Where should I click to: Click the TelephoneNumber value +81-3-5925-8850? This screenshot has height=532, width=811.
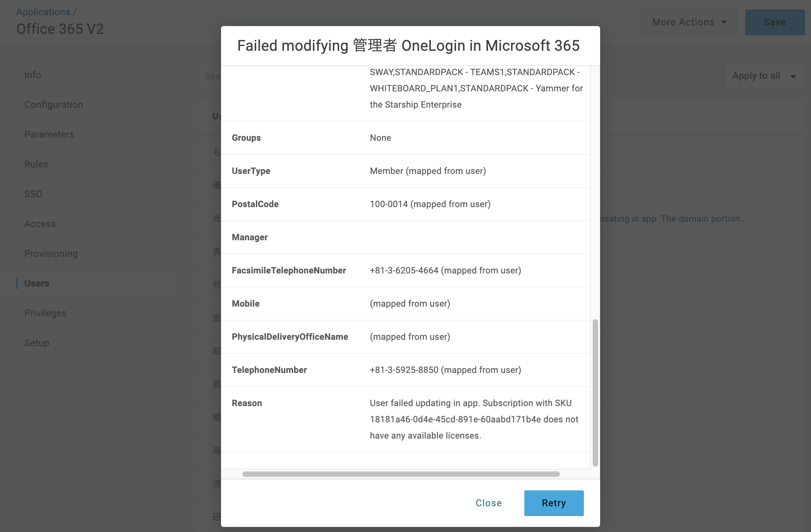tap(404, 370)
